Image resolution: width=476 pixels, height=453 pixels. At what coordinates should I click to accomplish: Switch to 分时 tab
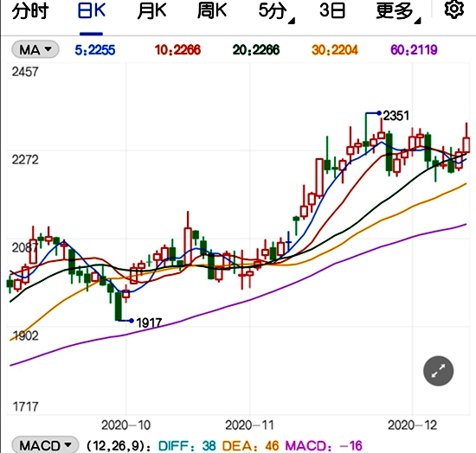click(30, 11)
